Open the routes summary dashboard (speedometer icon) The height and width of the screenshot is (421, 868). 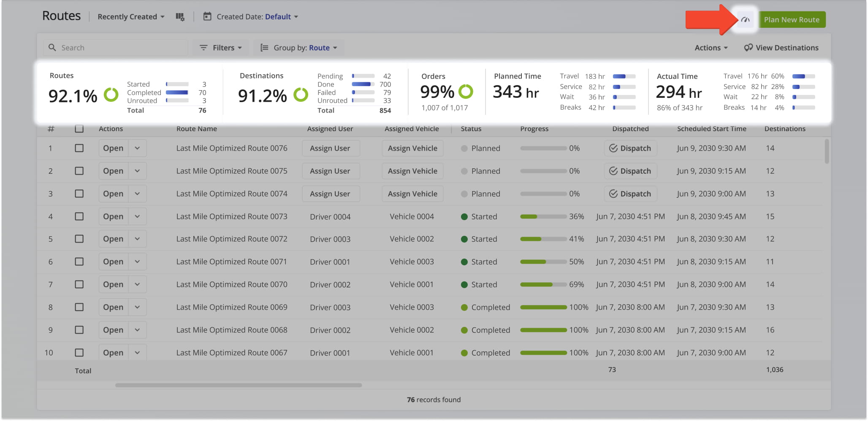[x=744, y=19]
